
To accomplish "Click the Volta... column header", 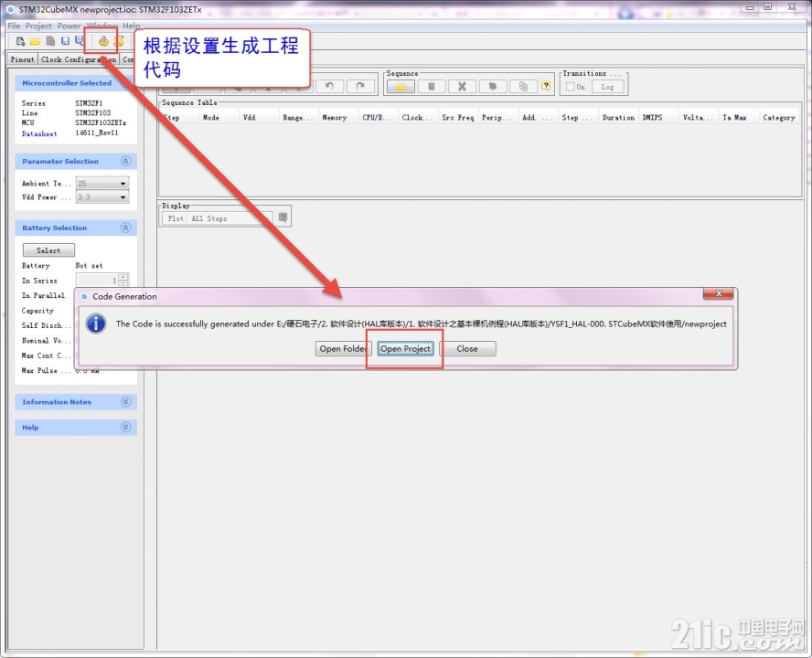I will tap(698, 118).
